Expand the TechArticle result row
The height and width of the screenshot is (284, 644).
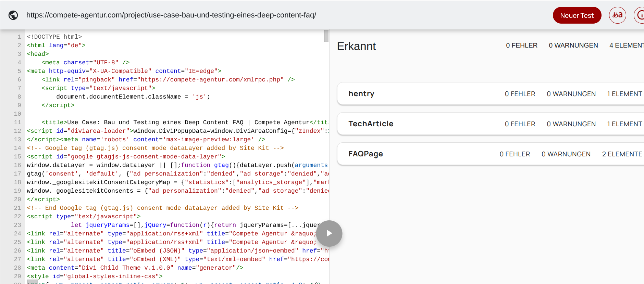coord(491,124)
